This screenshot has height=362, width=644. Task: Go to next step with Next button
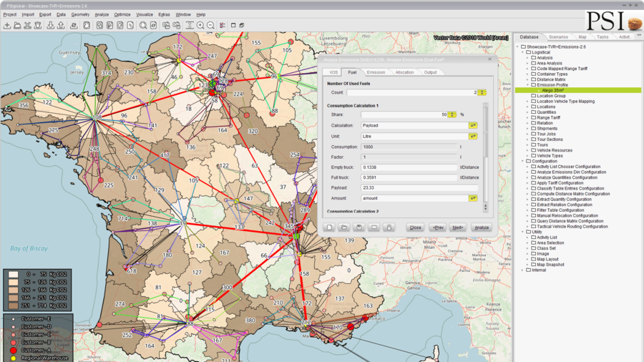click(458, 228)
